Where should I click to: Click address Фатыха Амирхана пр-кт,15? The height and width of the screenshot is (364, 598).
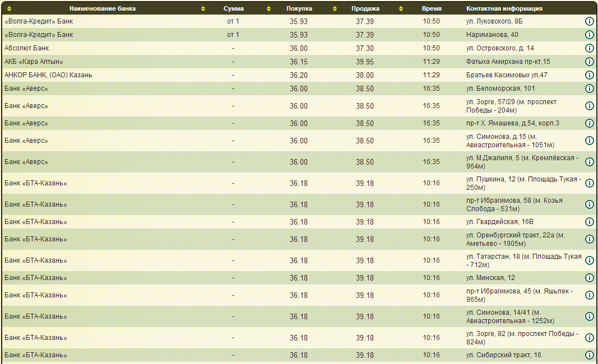coord(508,62)
